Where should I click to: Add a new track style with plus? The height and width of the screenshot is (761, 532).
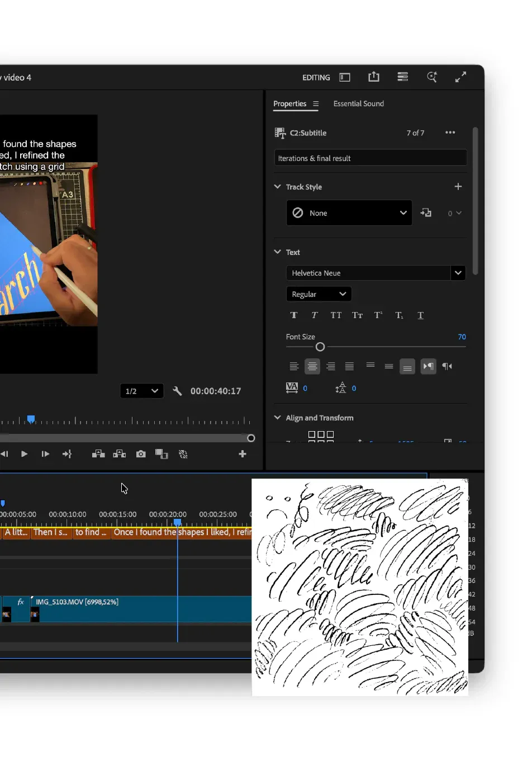(x=458, y=187)
